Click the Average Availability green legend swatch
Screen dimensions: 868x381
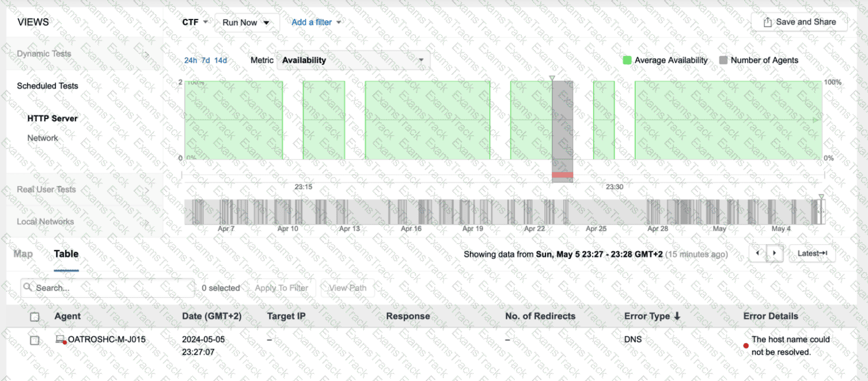coord(627,60)
